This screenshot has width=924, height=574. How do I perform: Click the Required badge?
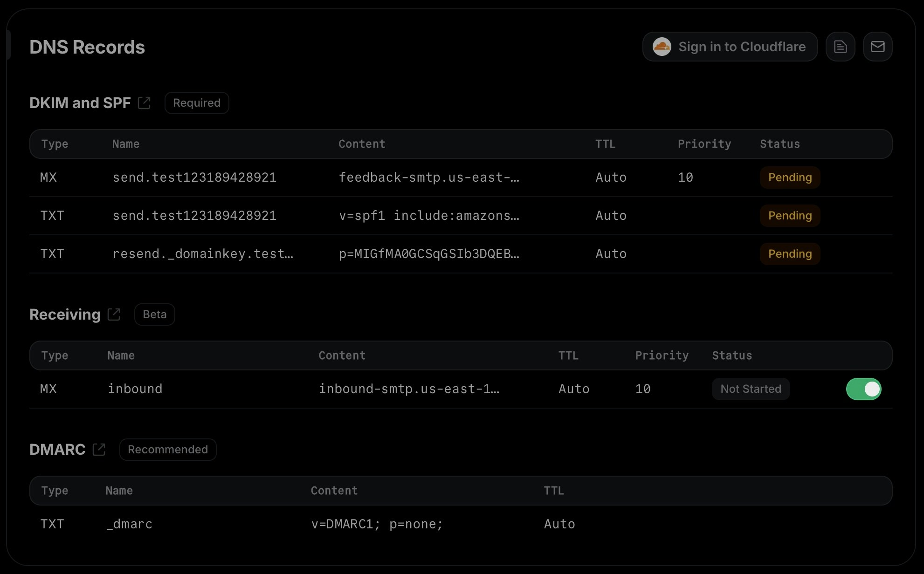(x=196, y=103)
